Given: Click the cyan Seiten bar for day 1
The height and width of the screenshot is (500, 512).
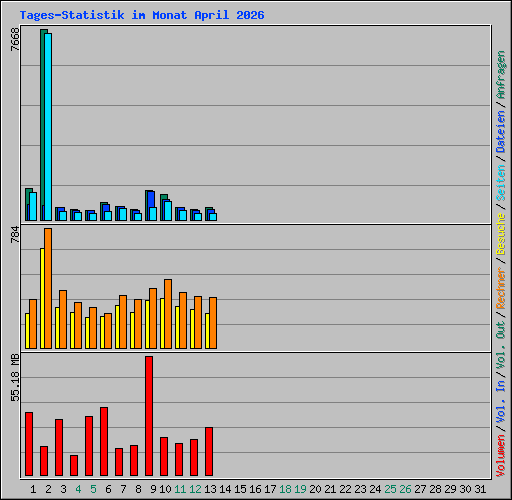Looking at the screenshot, I should pyautogui.click(x=33, y=206).
